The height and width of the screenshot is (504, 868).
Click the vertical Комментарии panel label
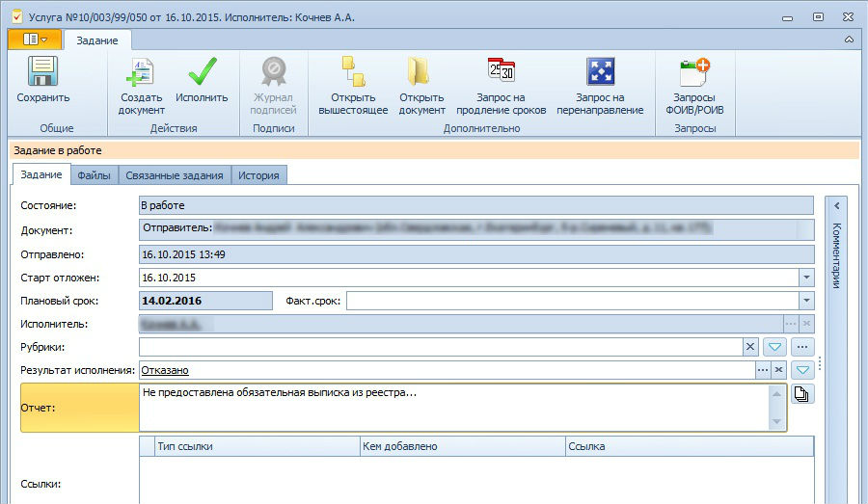836,255
